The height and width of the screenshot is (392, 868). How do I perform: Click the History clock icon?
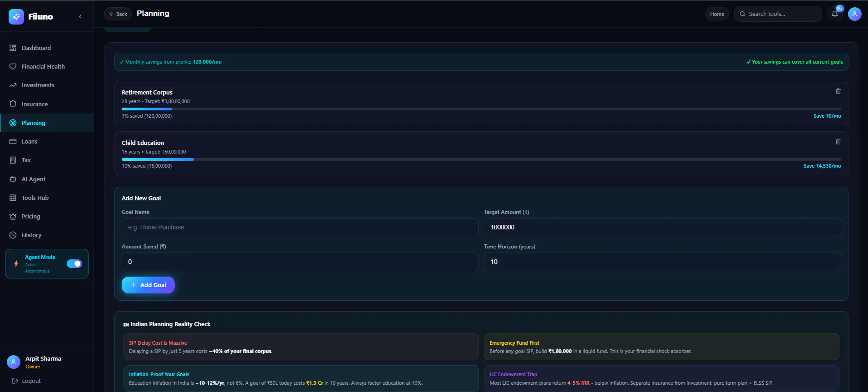coord(13,235)
